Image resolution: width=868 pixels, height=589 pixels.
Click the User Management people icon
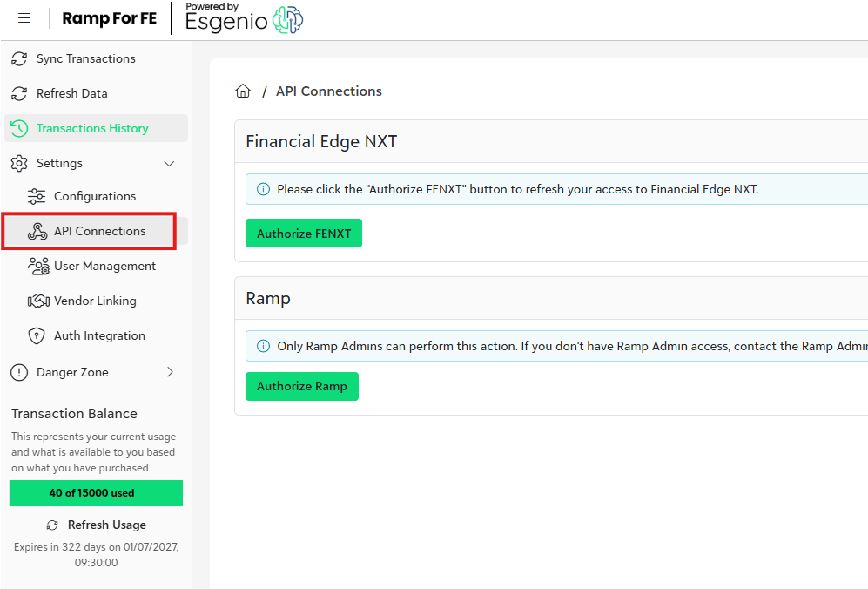(x=38, y=266)
